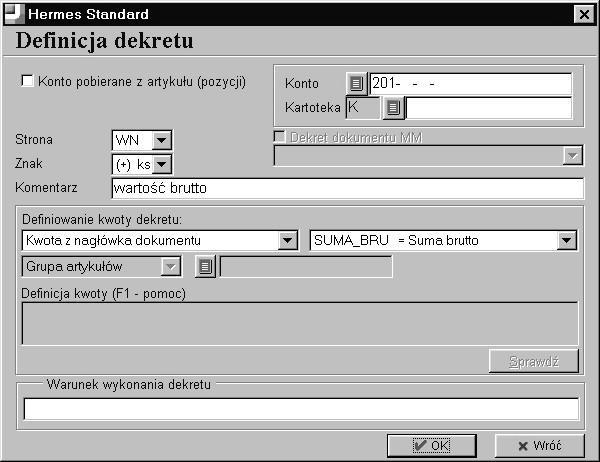Click the Warunek wykonania dekretu input field
The image size is (600, 462).
pyautogui.click(x=301, y=409)
